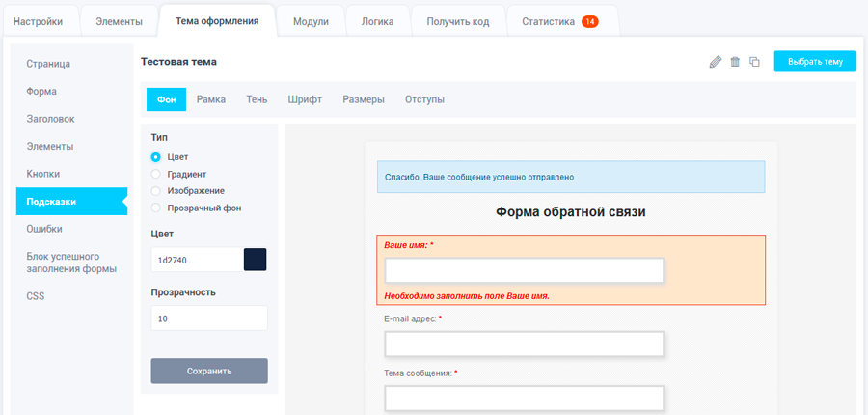Select the Рамка sub-tab
Image resolution: width=868 pixels, height=415 pixels.
tap(211, 99)
